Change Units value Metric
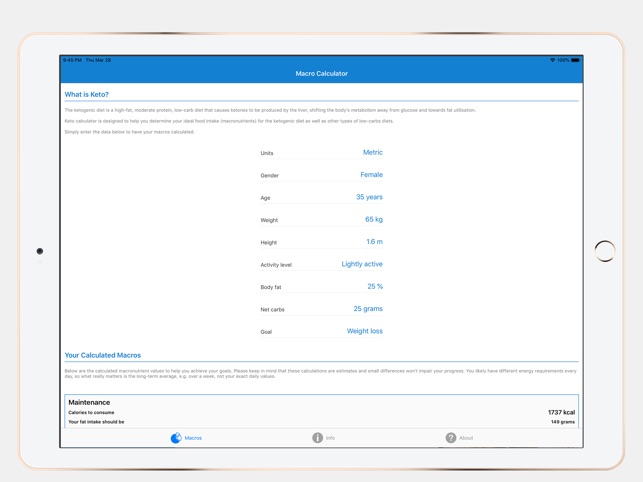Screen dimensions: 643x482 pos(372,152)
